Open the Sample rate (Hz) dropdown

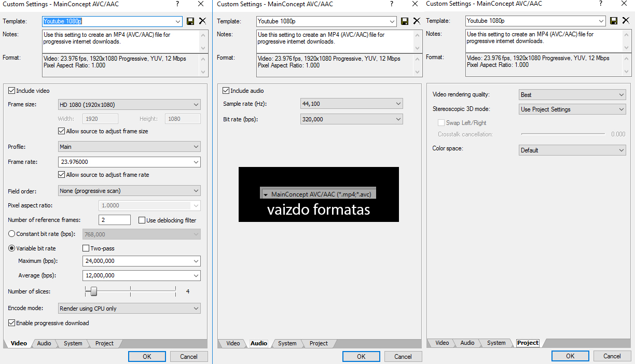tap(352, 104)
